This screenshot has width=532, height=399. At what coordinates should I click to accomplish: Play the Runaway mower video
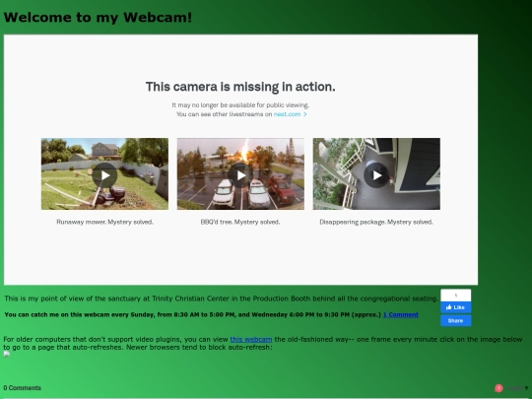pyautogui.click(x=104, y=175)
